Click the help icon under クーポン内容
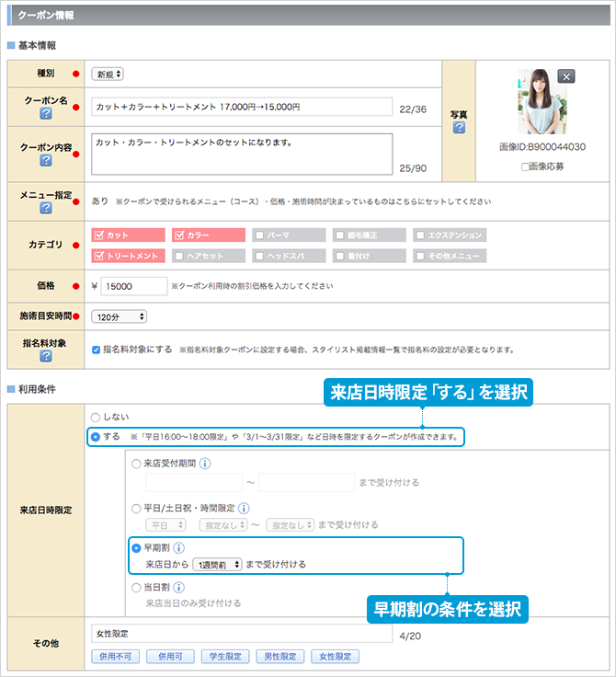Image resolution: width=616 pixels, height=677 pixels. 45,161
